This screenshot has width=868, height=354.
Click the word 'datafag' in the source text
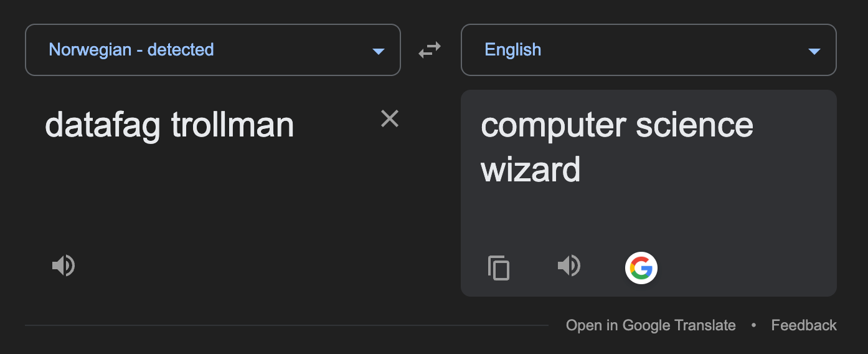(103, 126)
